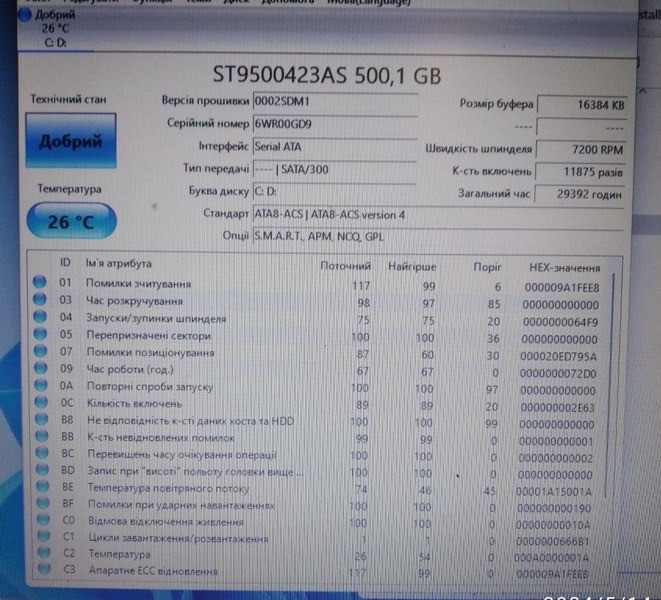This screenshot has width=661, height=600.
Task: Click HEX value 00001A15001A
Action: tap(554, 492)
